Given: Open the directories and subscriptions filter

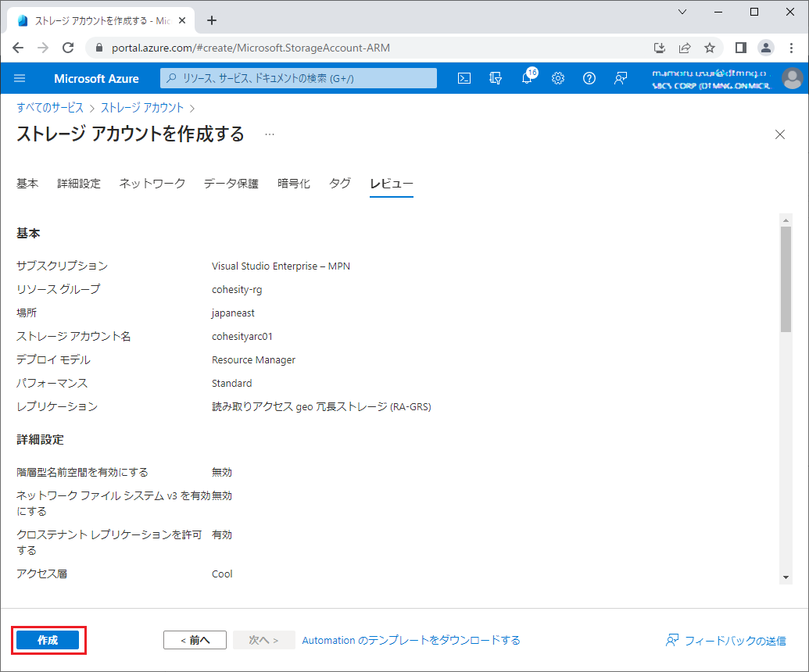Looking at the screenshot, I should tap(496, 78).
